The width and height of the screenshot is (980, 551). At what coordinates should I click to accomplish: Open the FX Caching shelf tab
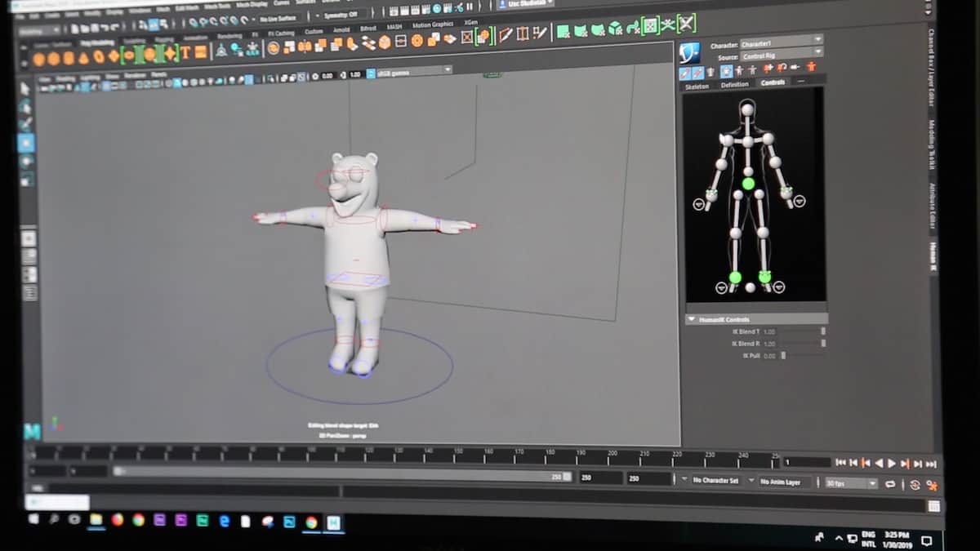click(x=280, y=33)
